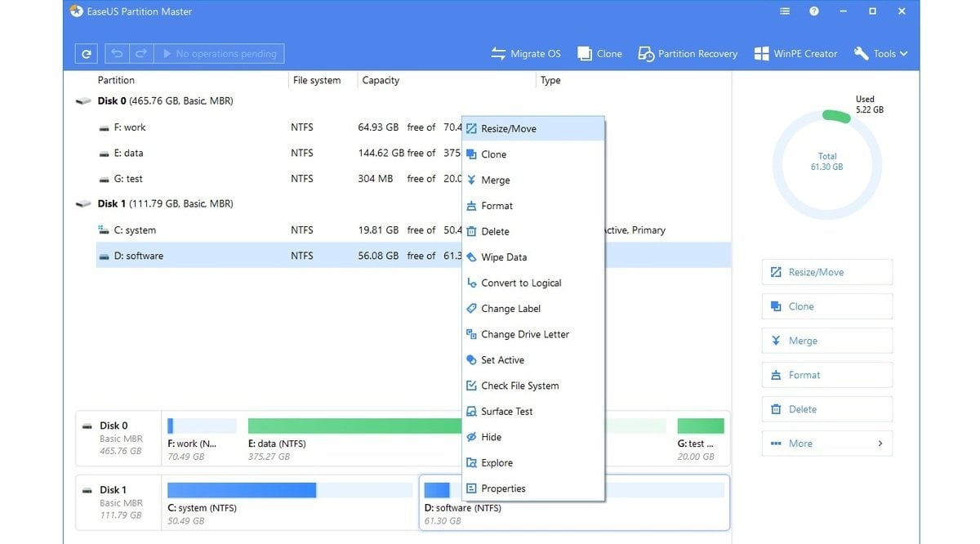Choose Clone in context menu

pyautogui.click(x=533, y=154)
